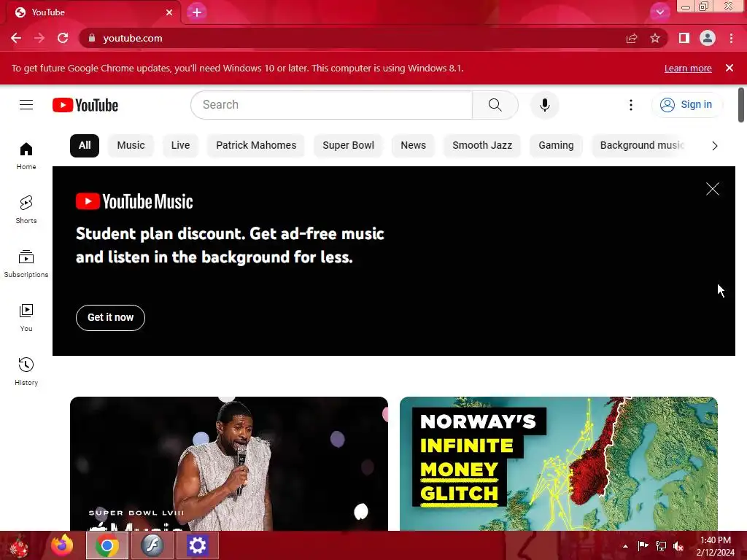Image resolution: width=747 pixels, height=560 pixels.
Task: Close the Chrome update notification bar
Action: coord(729,68)
